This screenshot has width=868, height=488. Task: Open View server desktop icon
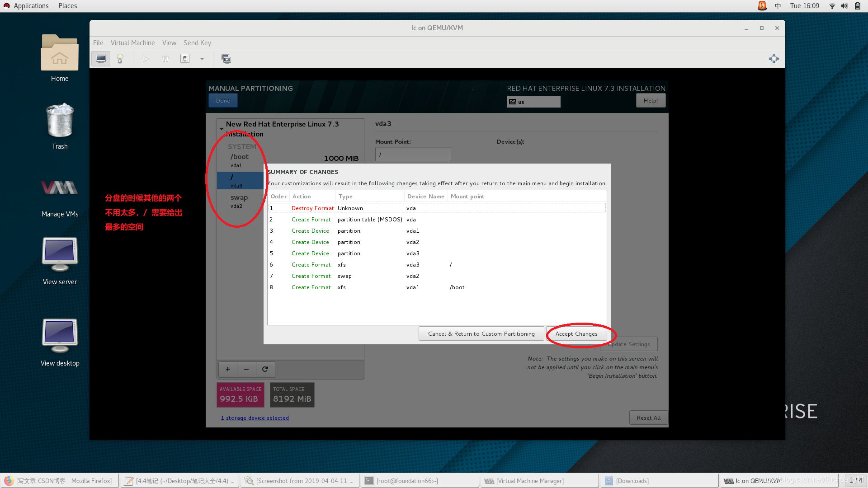click(x=60, y=261)
